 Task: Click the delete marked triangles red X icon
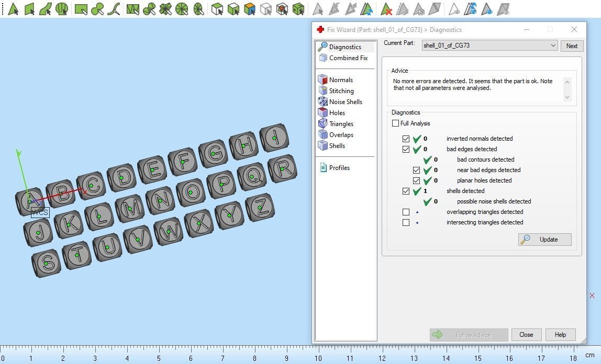[386, 9]
